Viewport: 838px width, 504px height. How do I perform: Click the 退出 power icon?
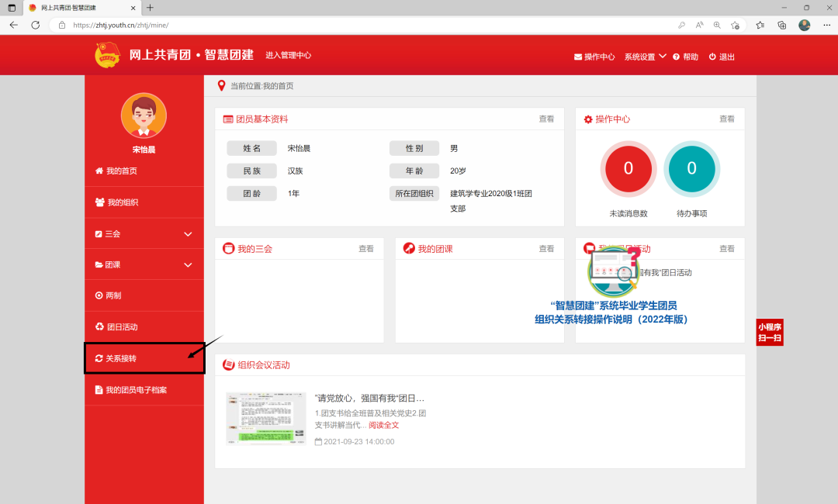click(712, 57)
